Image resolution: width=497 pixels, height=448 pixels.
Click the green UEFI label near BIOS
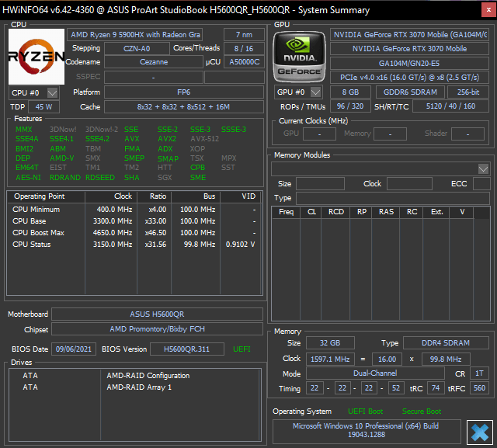point(242,349)
